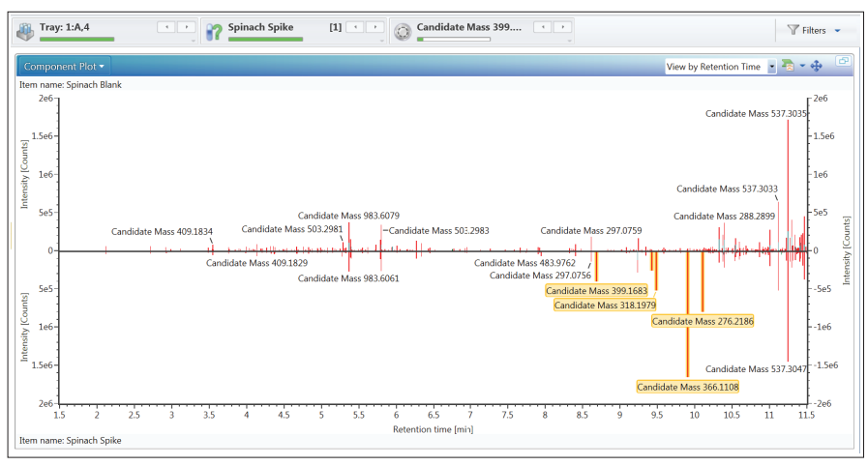868x466 pixels.
Task: Click the Filters funnel icon
Action: point(793,30)
